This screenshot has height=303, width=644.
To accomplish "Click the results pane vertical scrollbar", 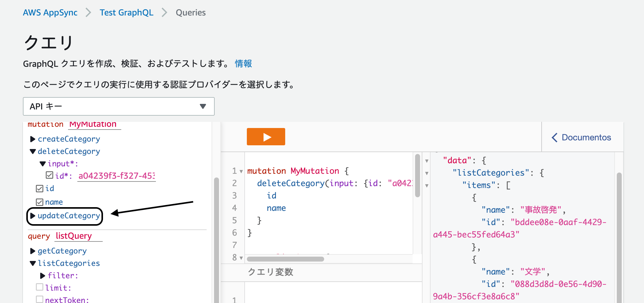I will (619, 237).
